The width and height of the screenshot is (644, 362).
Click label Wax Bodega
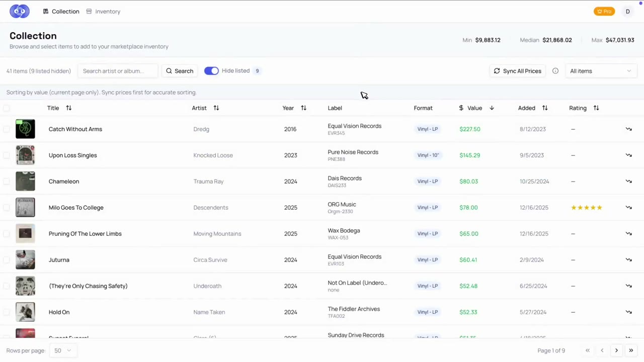344,231
